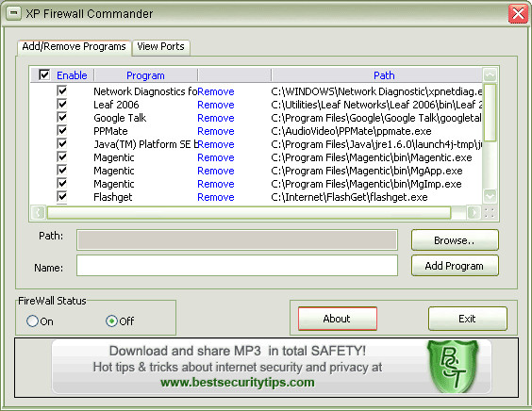
Task: Sort by the Enable column header
Action: [x=72, y=75]
